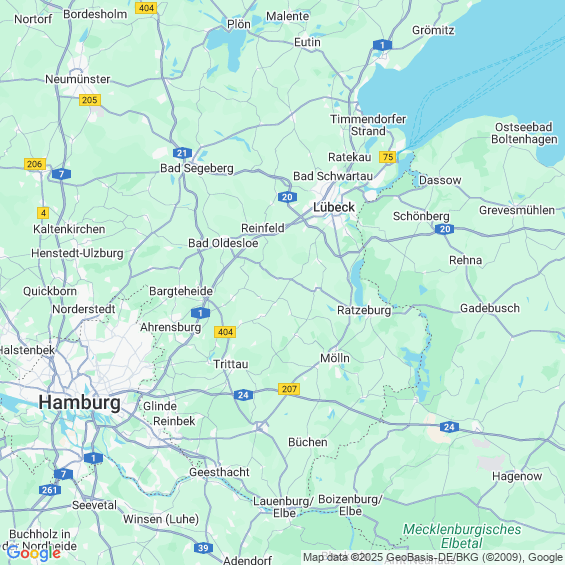Click the Ratzeburg town label
Viewport: 565px width, 565px height.
(364, 310)
